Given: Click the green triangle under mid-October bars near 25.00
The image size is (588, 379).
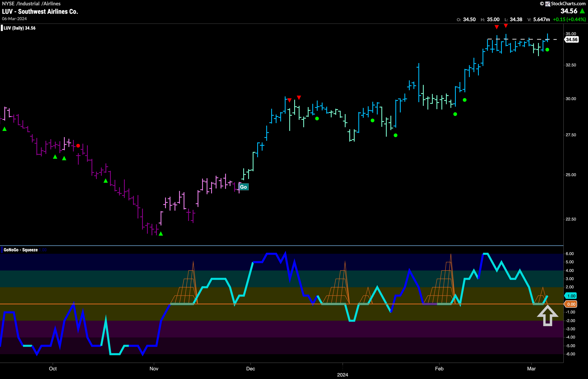Looking at the screenshot, I should [x=106, y=181].
